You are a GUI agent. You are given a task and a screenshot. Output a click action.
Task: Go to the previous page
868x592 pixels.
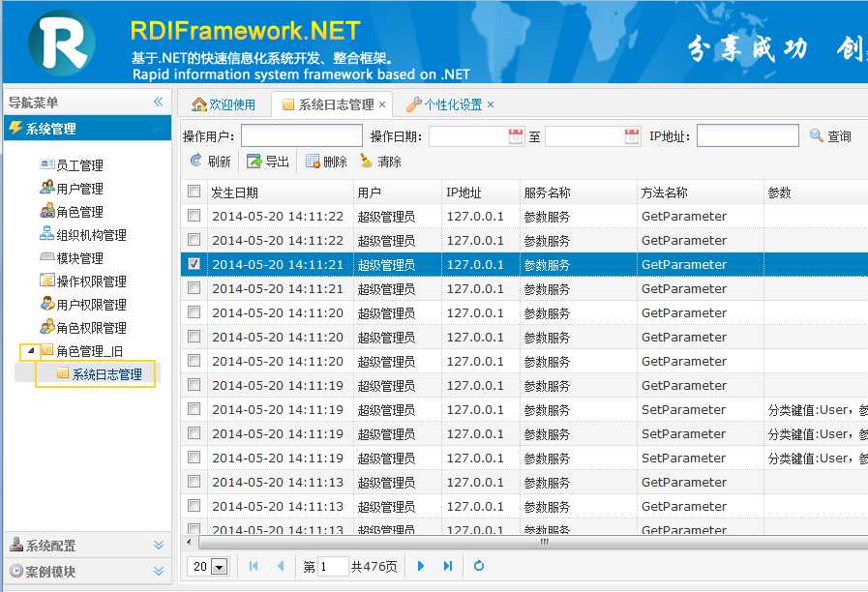click(x=281, y=566)
